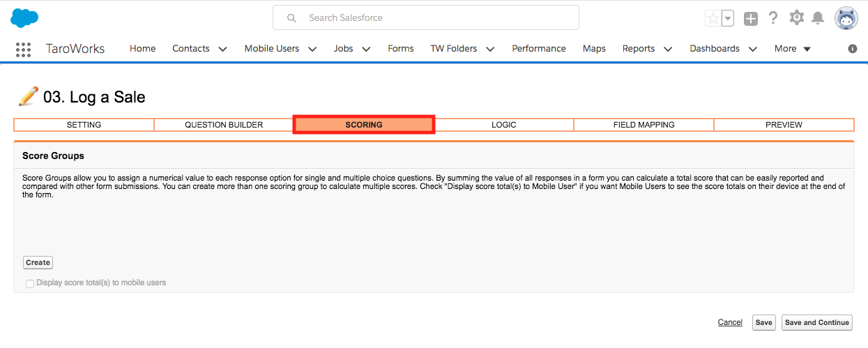Click the info icon in the navigation bar
This screenshot has width=868, height=348.
click(x=852, y=49)
